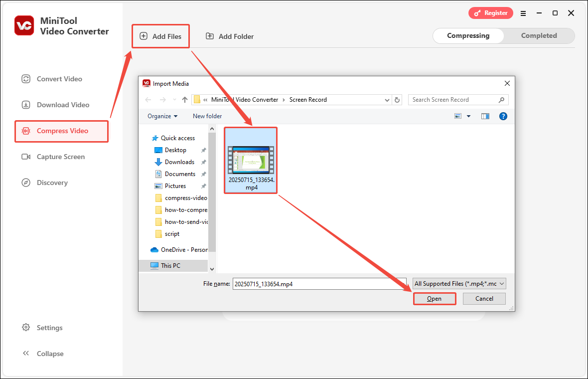Switch to the Completed tab
The width and height of the screenshot is (588, 379).
539,35
